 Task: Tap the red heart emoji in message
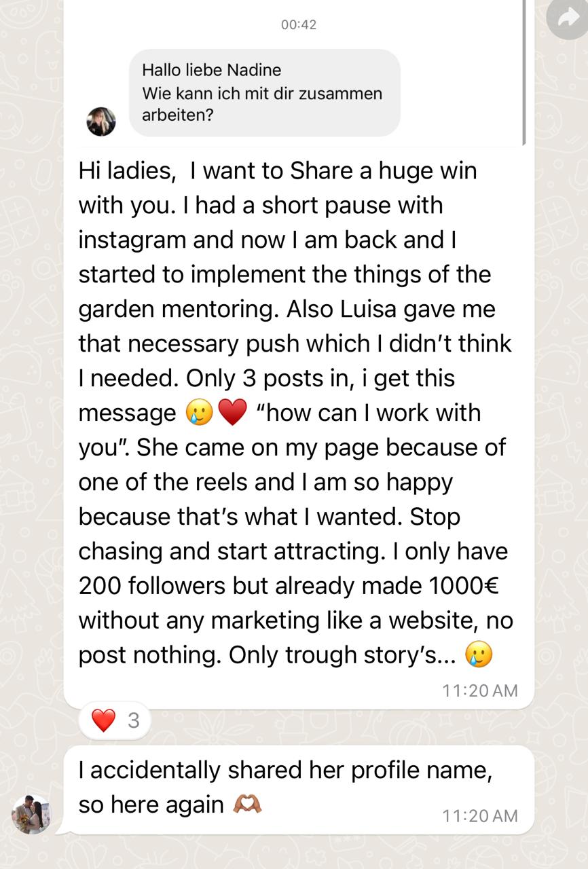tap(233, 413)
